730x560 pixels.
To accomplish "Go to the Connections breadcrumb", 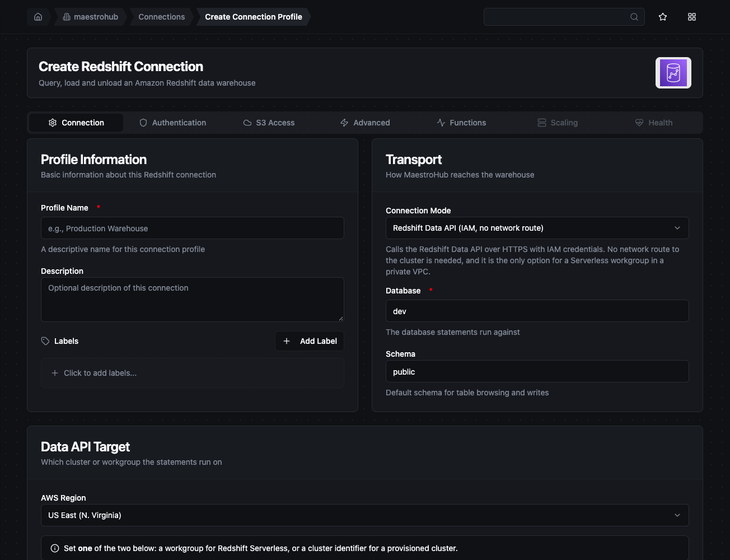I will [x=162, y=17].
